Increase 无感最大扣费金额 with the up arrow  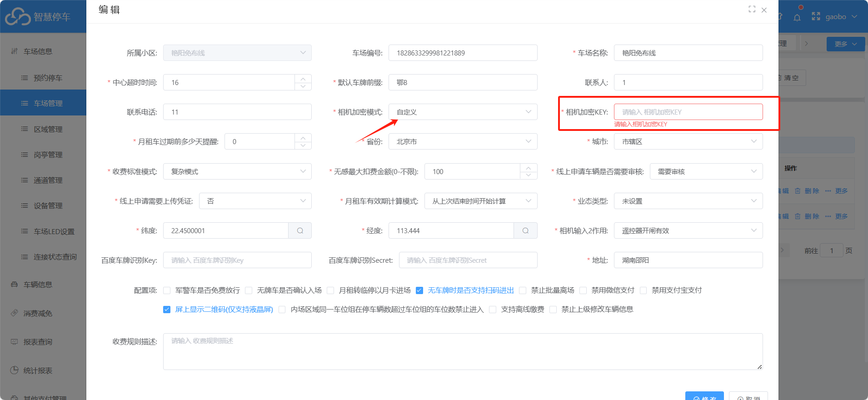click(x=529, y=168)
